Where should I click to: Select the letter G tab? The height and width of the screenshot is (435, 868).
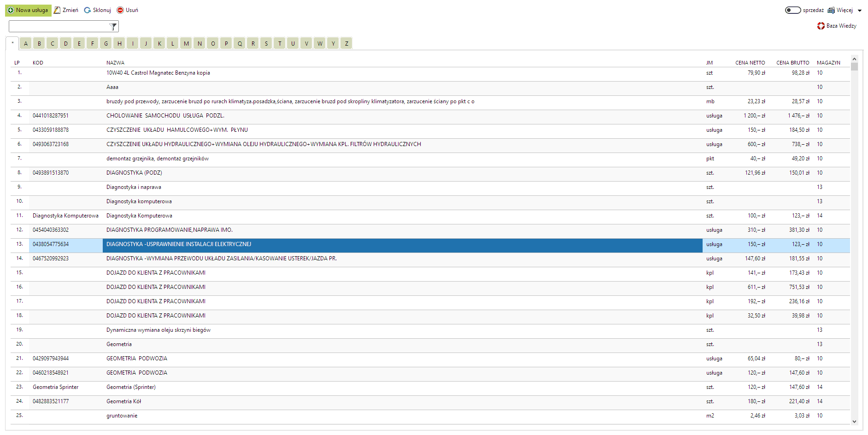coord(106,44)
